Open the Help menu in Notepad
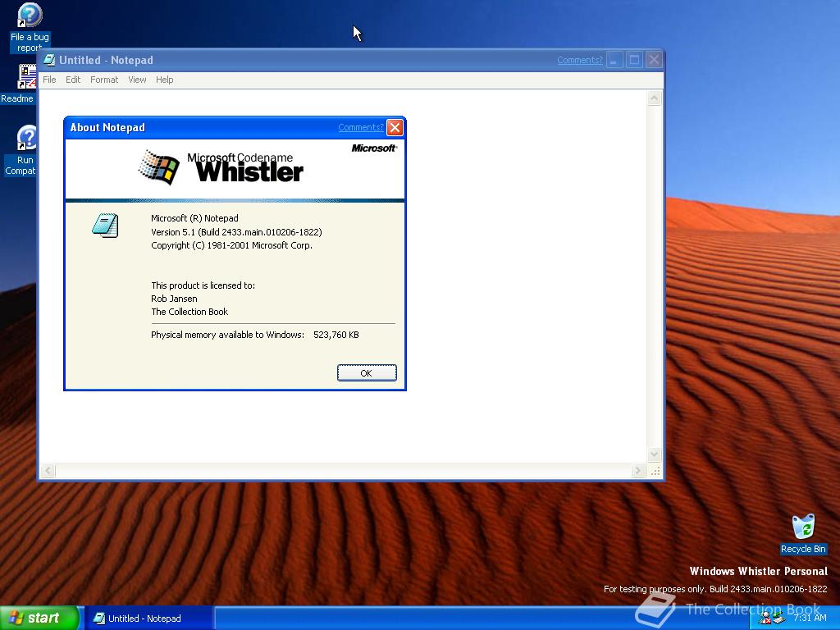This screenshot has width=840, height=630. pos(164,80)
